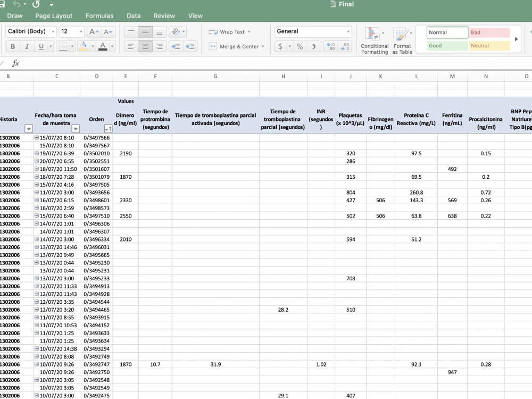The width and height of the screenshot is (532, 399).
Task: Click the Insert Function fx icon
Action: [15, 63]
